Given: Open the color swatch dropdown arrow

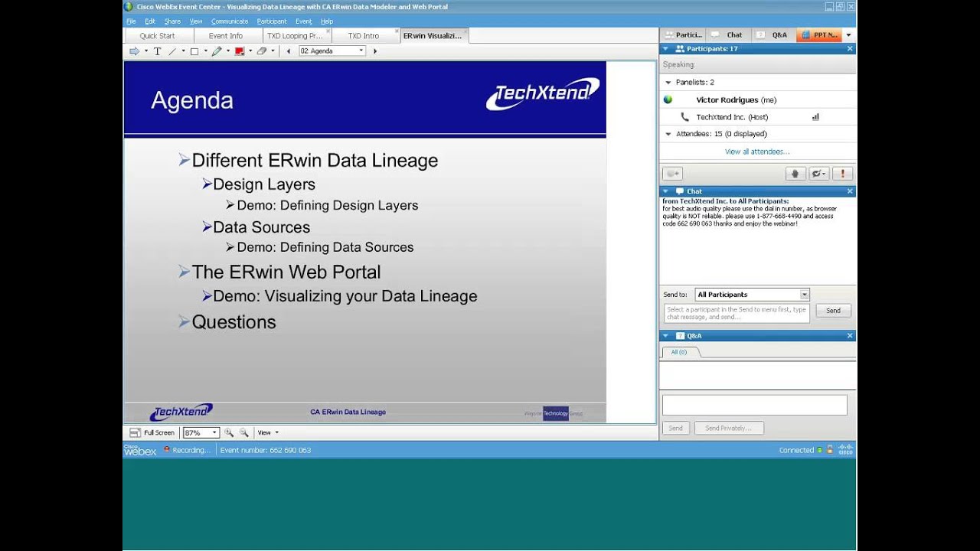Looking at the screenshot, I should pyautogui.click(x=250, y=51).
